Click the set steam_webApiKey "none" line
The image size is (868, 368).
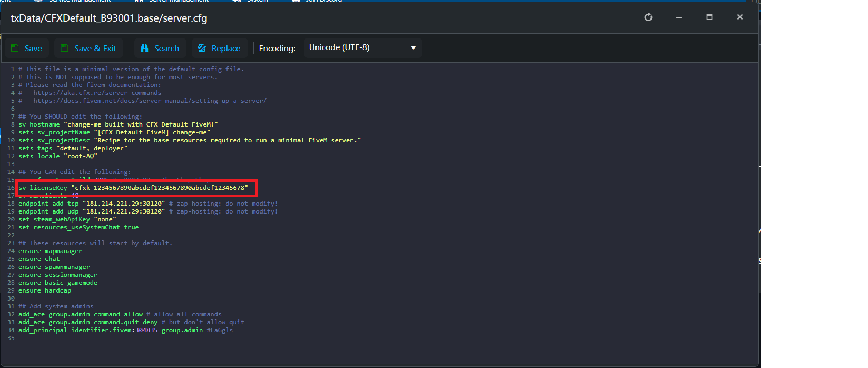coord(67,219)
